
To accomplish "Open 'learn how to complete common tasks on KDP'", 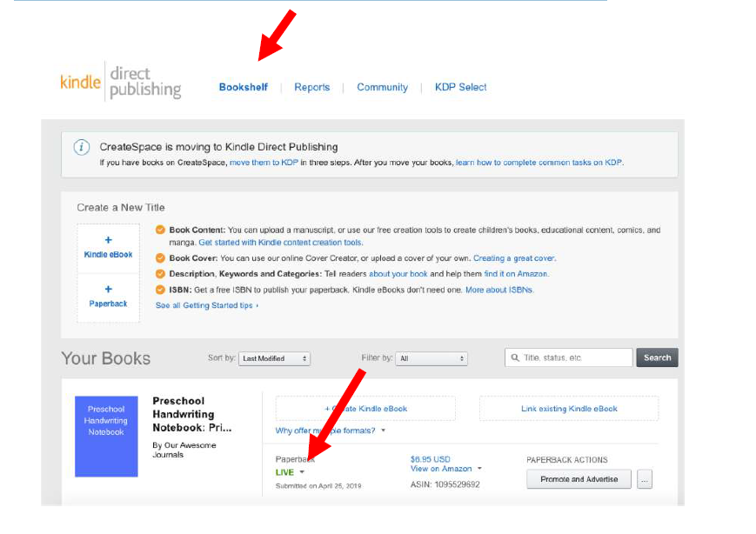I will click(539, 163).
